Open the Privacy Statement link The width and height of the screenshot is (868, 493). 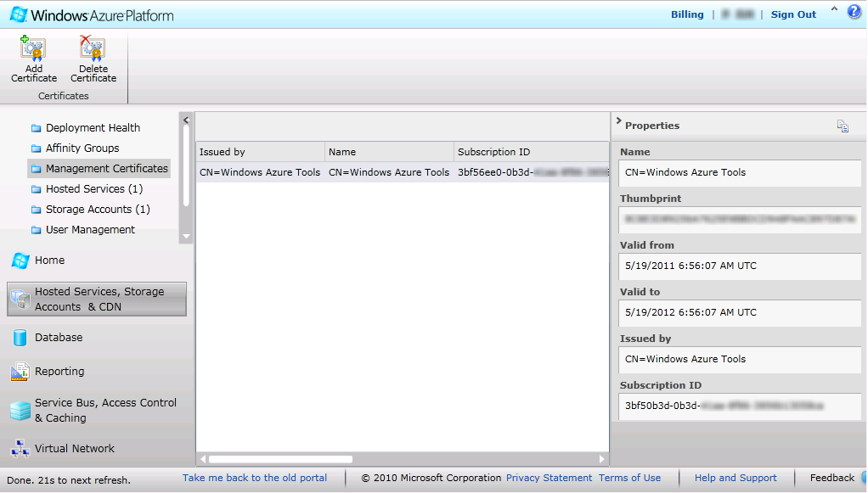(x=550, y=478)
